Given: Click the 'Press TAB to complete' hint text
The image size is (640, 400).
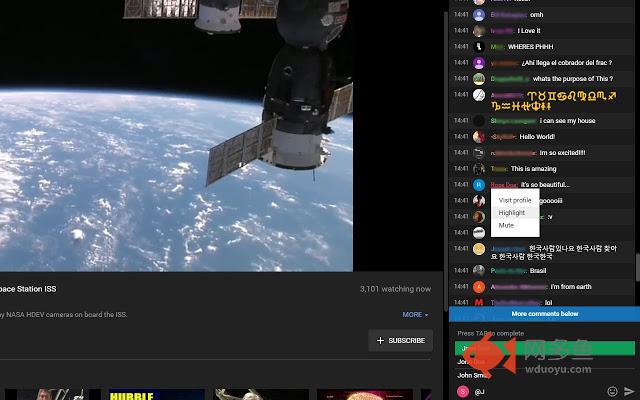Looking at the screenshot, I should click(x=491, y=333).
